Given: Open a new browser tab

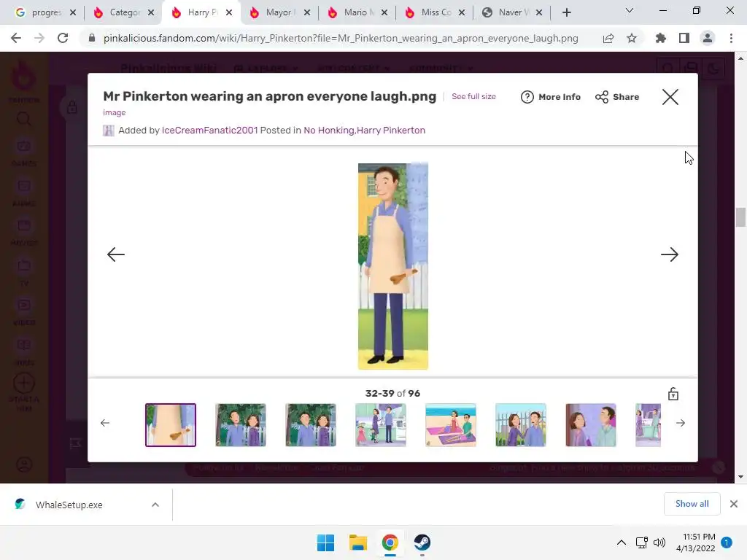Looking at the screenshot, I should [x=566, y=12].
